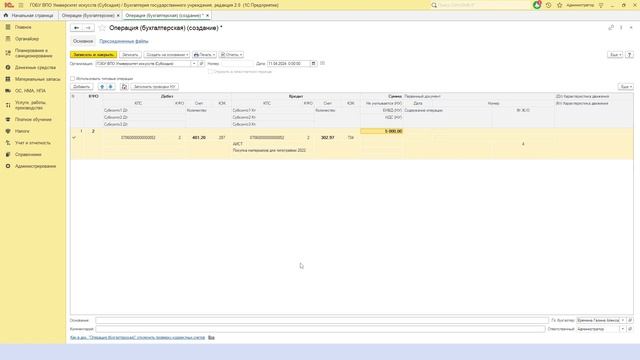Open favorites star in title bar
The width and height of the screenshot is (640, 360).
coord(560,5)
